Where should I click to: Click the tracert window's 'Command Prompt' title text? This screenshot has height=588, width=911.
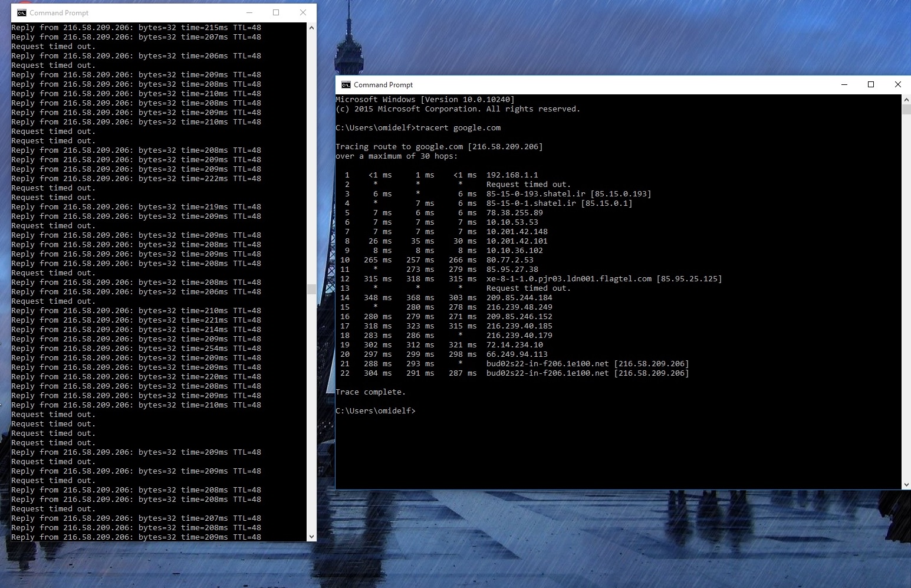click(383, 84)
